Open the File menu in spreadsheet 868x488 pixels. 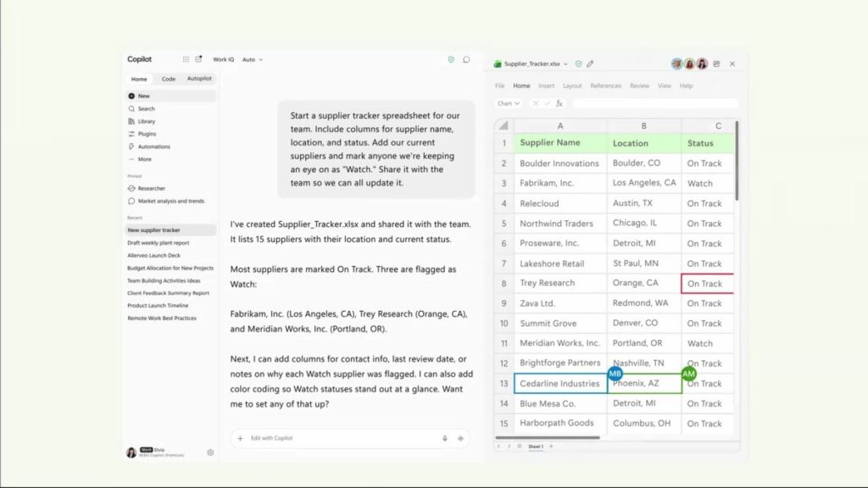(x=500, y=86)
